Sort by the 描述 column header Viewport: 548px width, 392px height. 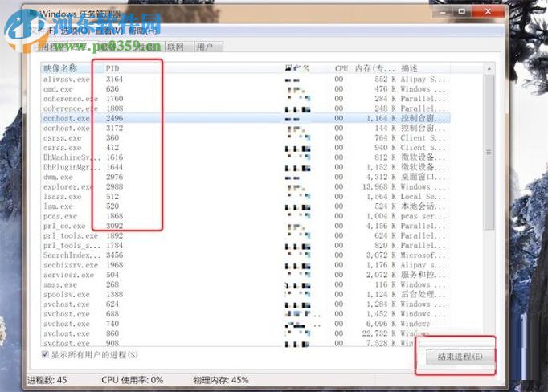coord(424,68)
